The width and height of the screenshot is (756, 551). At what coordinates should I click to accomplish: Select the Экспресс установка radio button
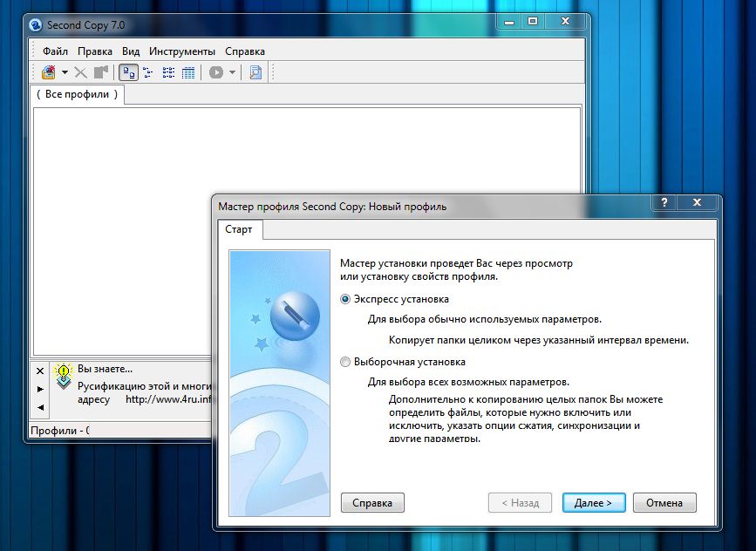[x=346, y=298]
